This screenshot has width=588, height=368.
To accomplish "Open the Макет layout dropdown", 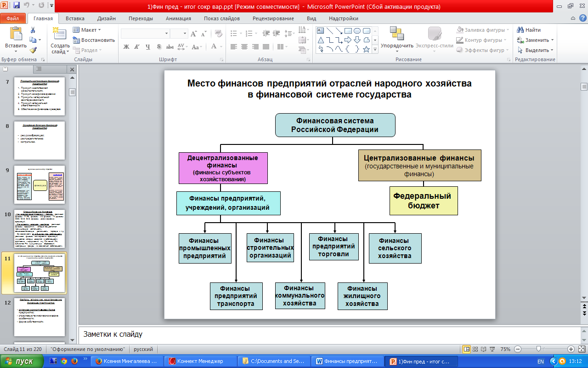I will tap(88, 30).
